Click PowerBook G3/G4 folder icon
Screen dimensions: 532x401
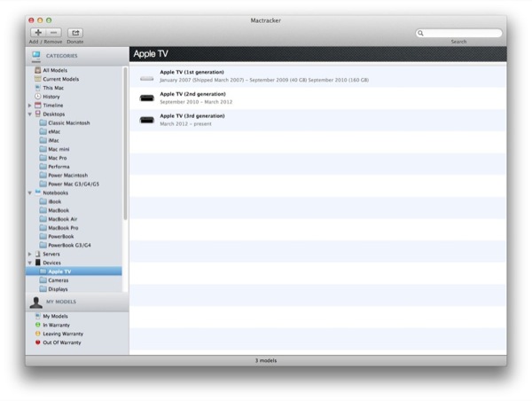tap(43, 245)
